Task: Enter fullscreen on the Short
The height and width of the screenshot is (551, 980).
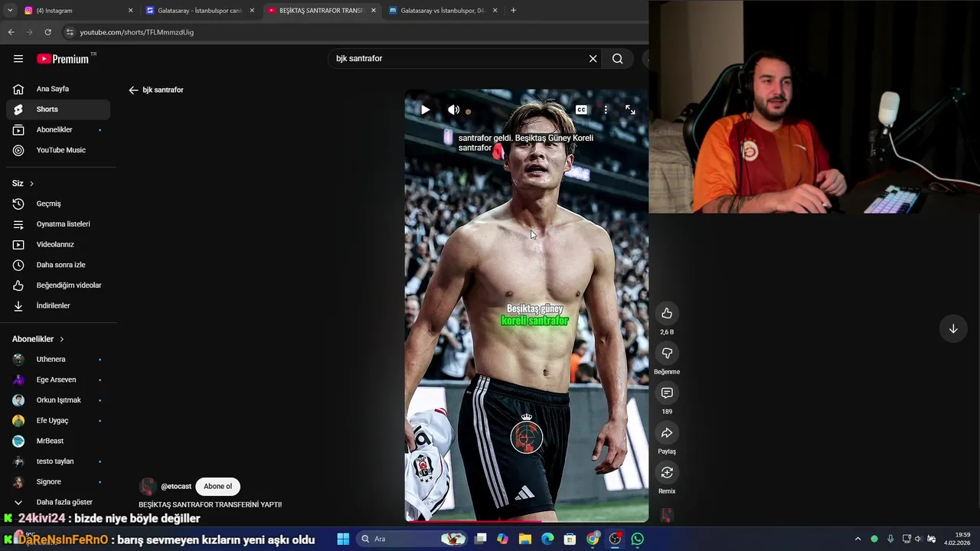Action: (x=630, y=110)
